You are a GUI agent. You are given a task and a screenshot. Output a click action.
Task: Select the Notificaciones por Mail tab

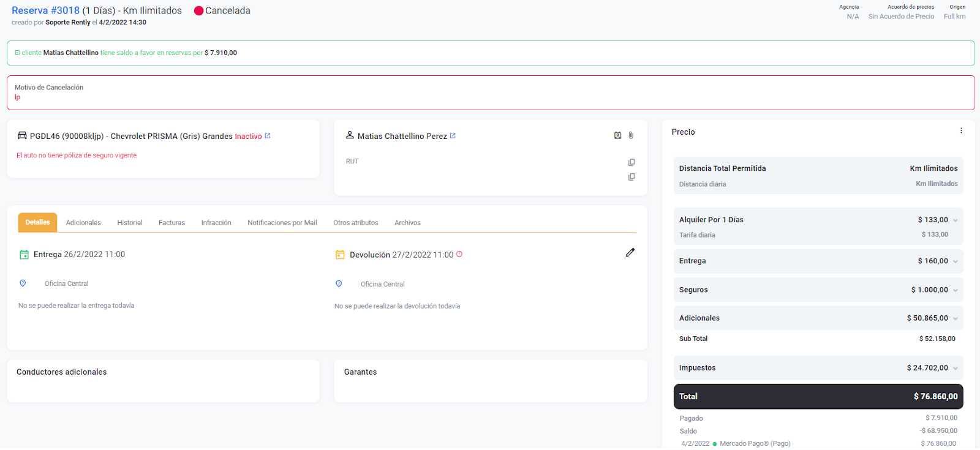[282, 223]
